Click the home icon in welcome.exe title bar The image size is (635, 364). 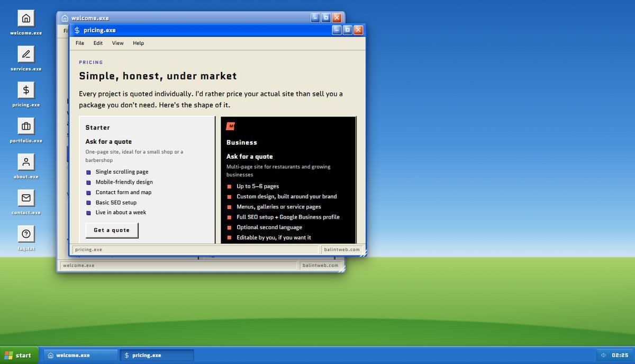pyautogui.click(x=65, y=18)
